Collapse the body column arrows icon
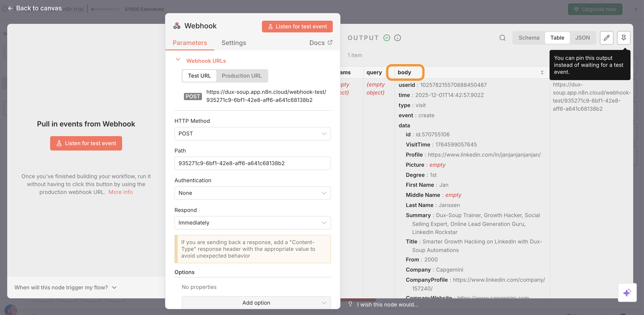This screenshot has height=315, width=644. [x=542, y=72]
